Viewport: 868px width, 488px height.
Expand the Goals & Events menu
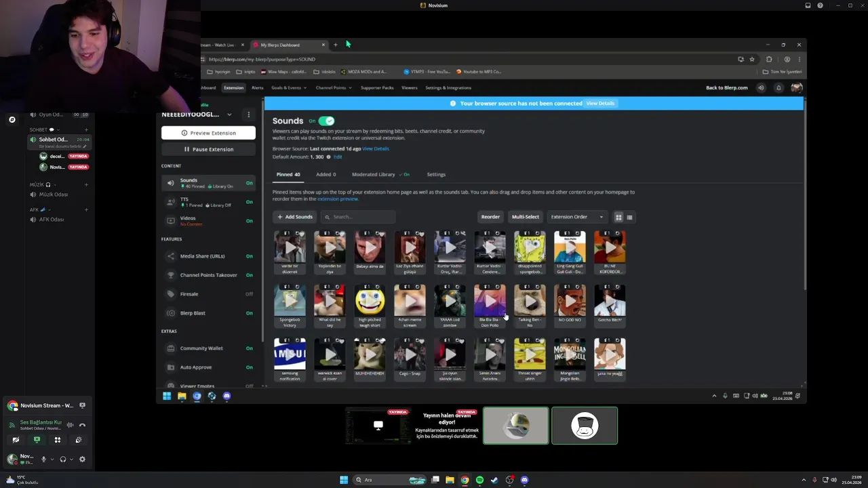tap(288, 87)
